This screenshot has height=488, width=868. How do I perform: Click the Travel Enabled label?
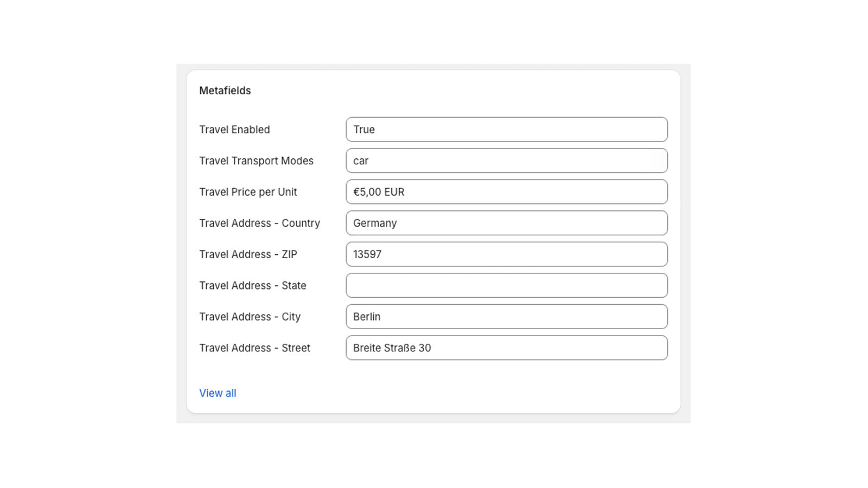pos(234,129)
